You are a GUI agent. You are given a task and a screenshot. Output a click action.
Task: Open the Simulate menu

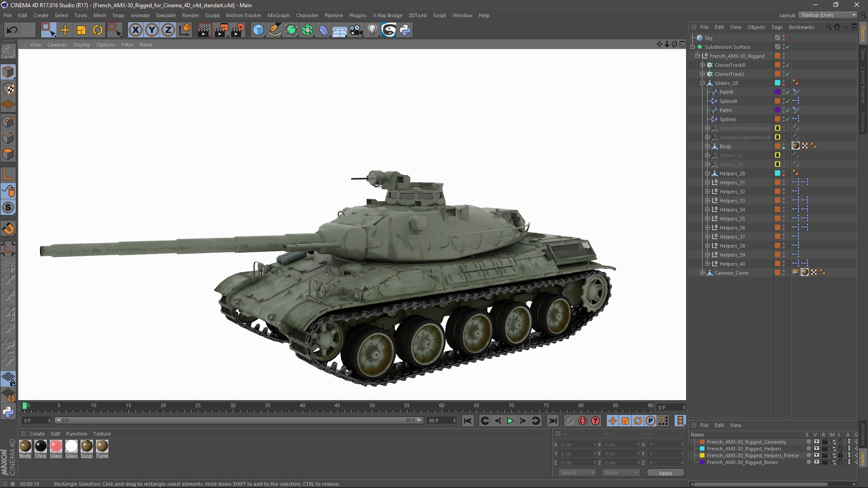pos(165,15)
